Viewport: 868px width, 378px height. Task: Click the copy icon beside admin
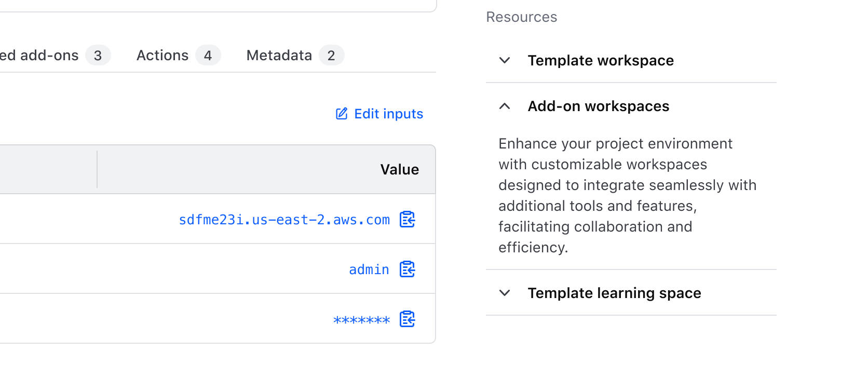pyautogui.click(x=407, y=269)
